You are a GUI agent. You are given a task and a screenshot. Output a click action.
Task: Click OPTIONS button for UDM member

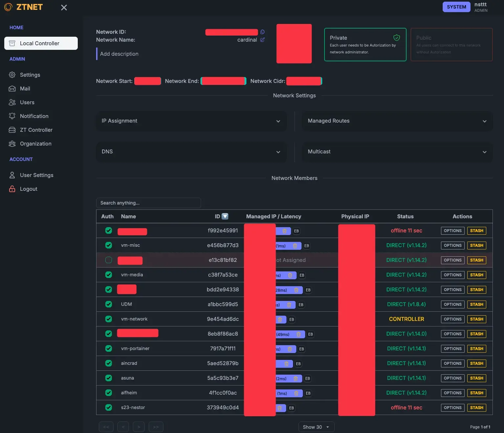(452, 305)
